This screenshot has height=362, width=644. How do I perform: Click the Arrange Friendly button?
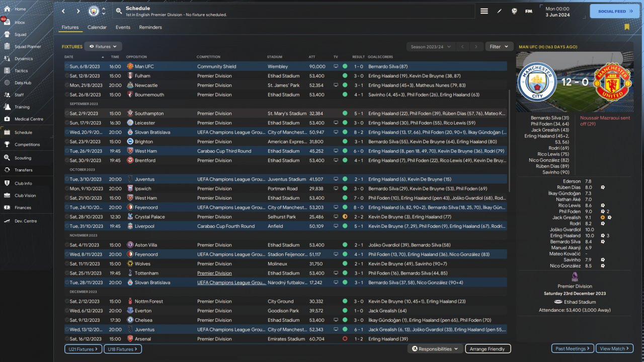[x=488, y=349]
